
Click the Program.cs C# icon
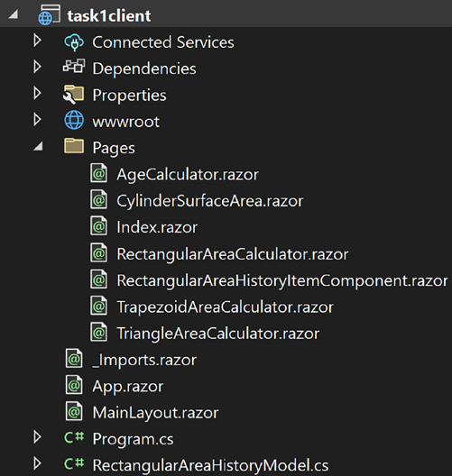pyautogui.click(x=74, y=437)
